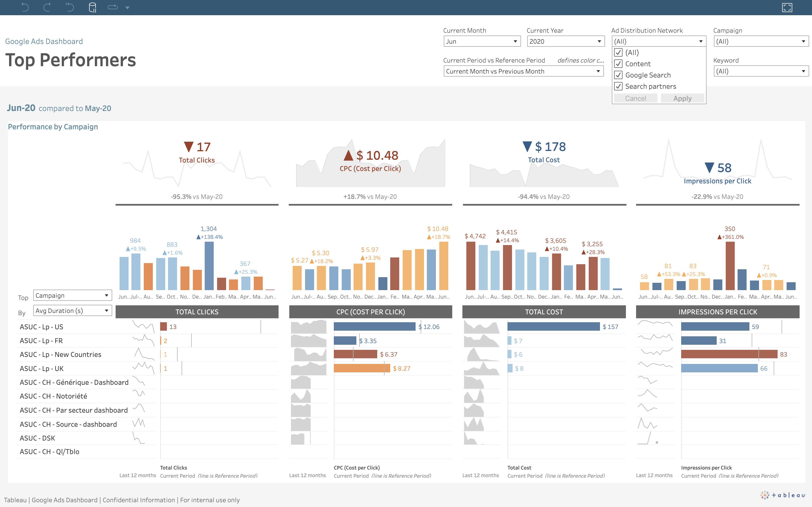Click the Refresh loop arrow icon
The image size is (812, 507).
(112, 7)
